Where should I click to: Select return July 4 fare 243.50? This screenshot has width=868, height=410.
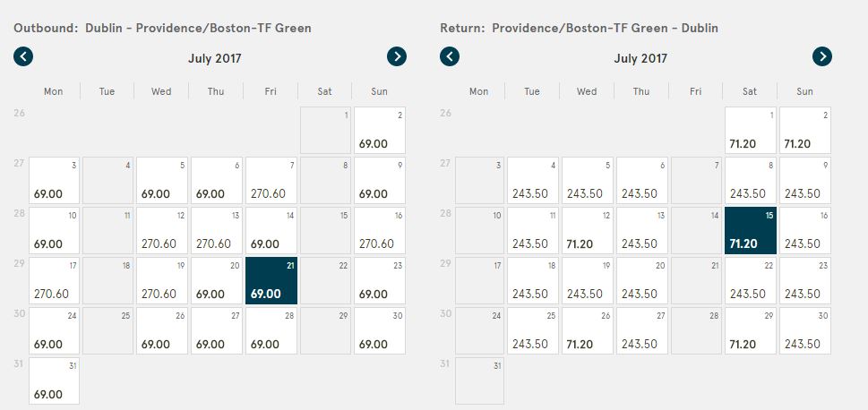click(x=533, y=180)
